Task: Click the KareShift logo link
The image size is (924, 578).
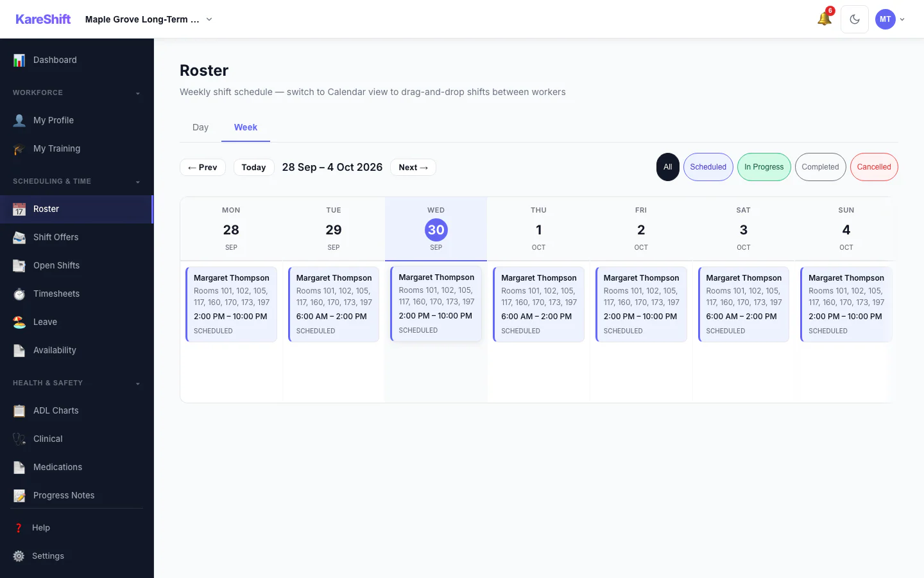Action: point(43,19)
